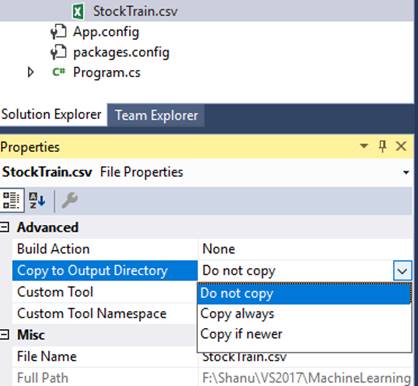Switch to Team Explorer tab

click(x=156, y=115)
